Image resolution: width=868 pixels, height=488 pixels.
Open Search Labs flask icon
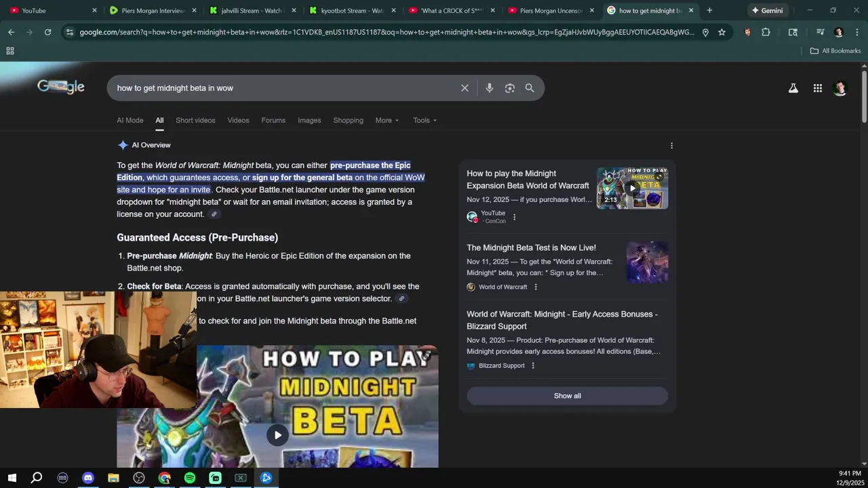click(793, 88)
